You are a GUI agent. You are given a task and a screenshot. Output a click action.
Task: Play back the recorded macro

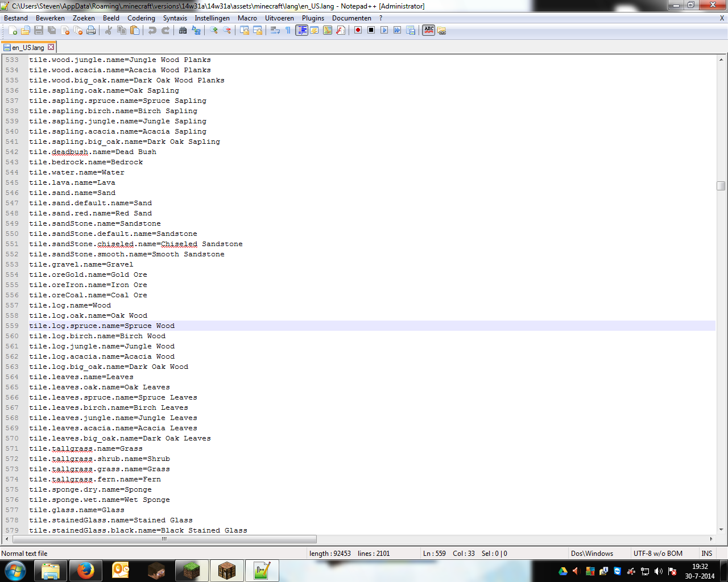[384, 30]
